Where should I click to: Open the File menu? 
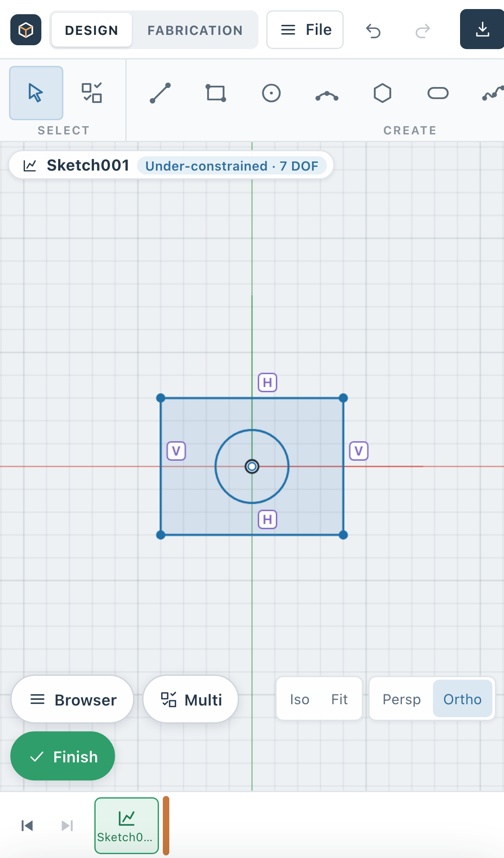point(305,30)
